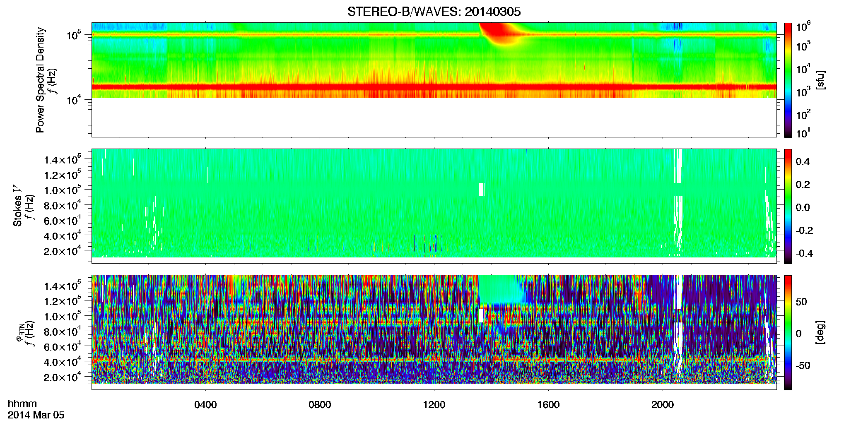Click the red band near 1.5×10^4 Hz in the top panel
Image resolution: width=868 pixels, height=447 pixels.
(434, 87)
